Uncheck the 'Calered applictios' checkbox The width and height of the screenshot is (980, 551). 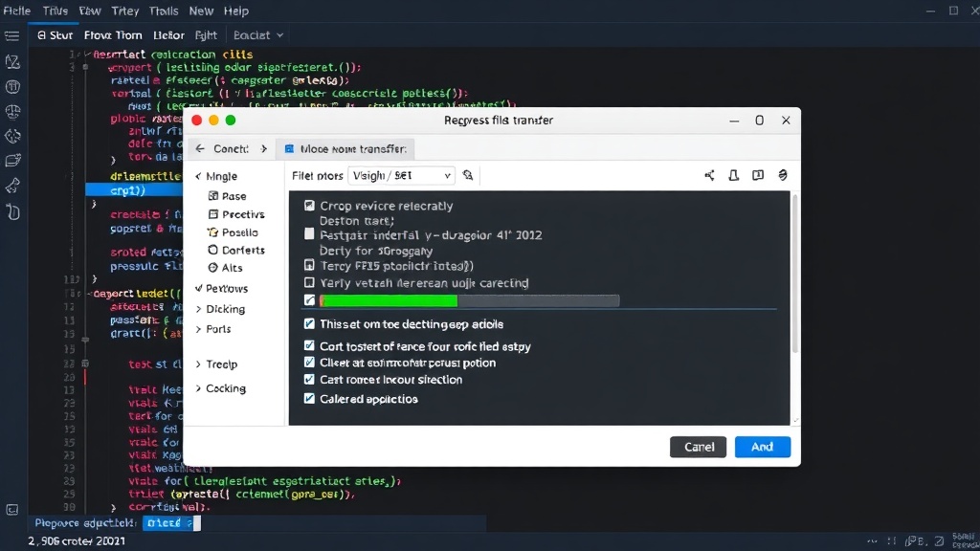pos(309,398)
